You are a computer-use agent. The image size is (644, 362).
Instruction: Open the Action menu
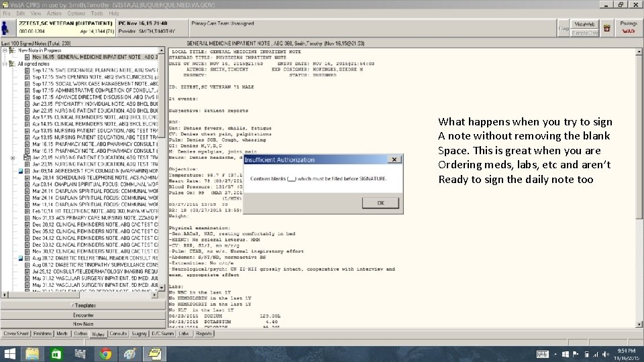click(x=54, y=13)
